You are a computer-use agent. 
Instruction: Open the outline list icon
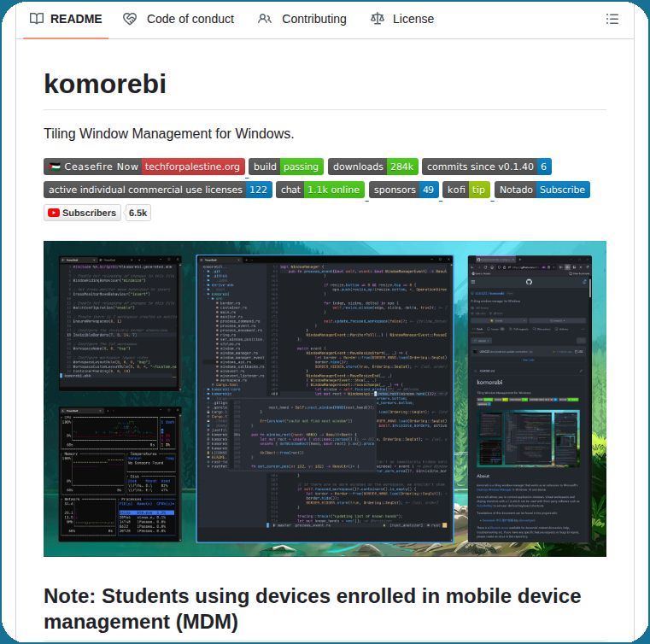(x=612, y=19)
